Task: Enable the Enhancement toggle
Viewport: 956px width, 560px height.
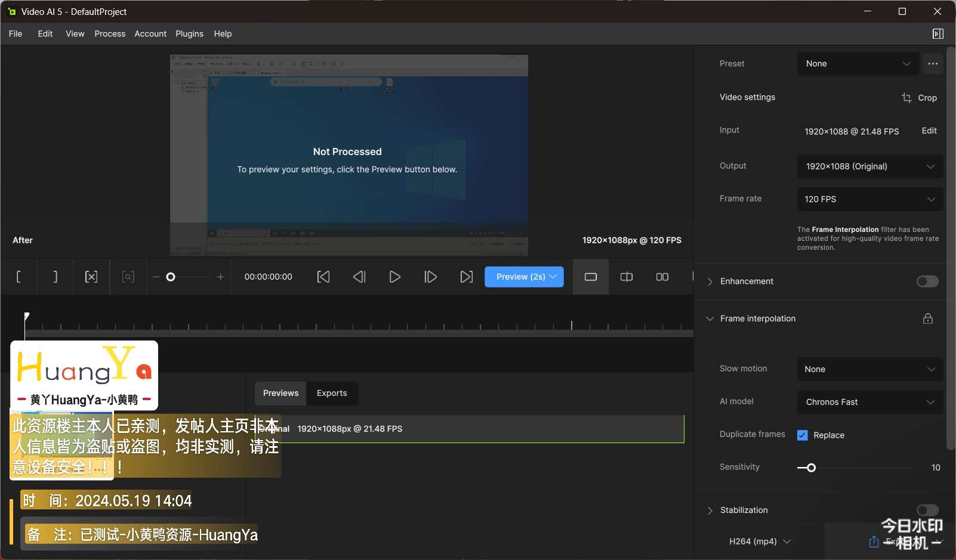Action: coord(927,281)
